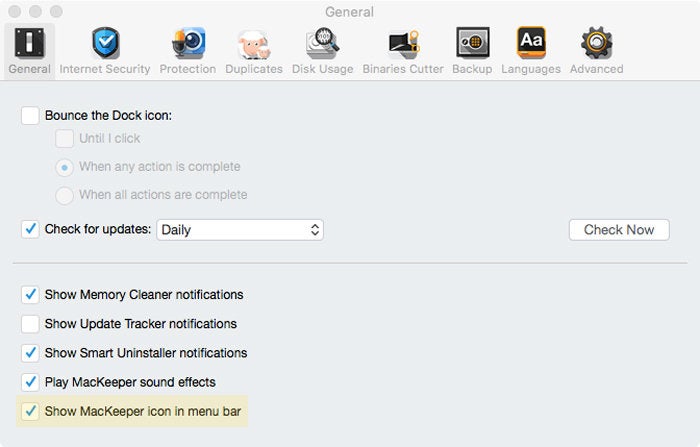Disable Show Memory Cleaner notifications

tap(30, 295)
